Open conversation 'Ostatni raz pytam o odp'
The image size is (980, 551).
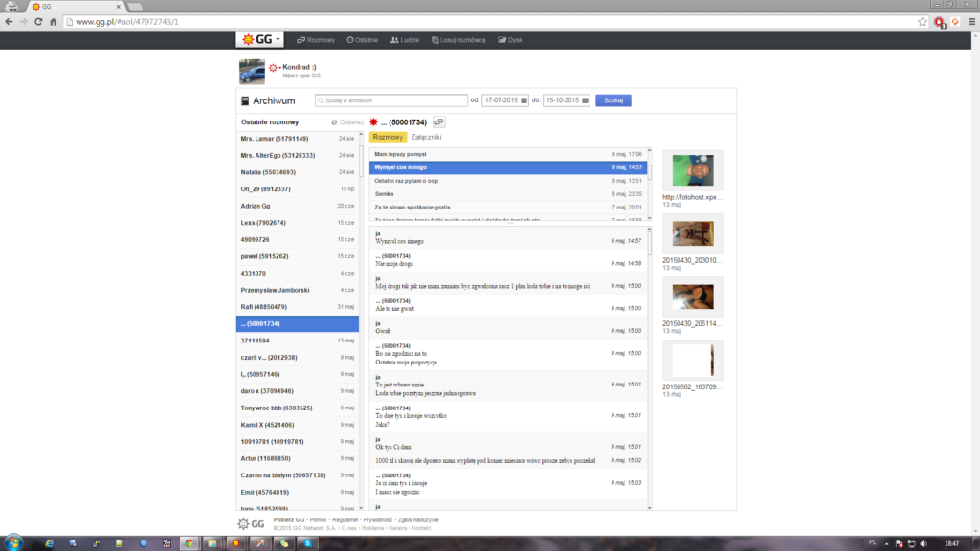tap(507, 181)
